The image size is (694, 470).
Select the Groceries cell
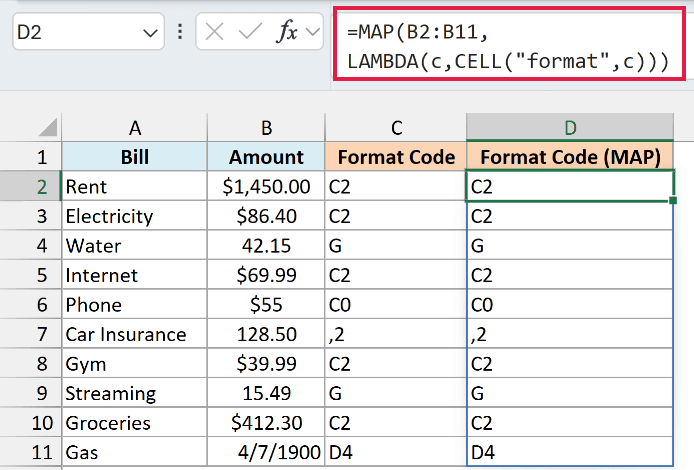tap(135, 423)
